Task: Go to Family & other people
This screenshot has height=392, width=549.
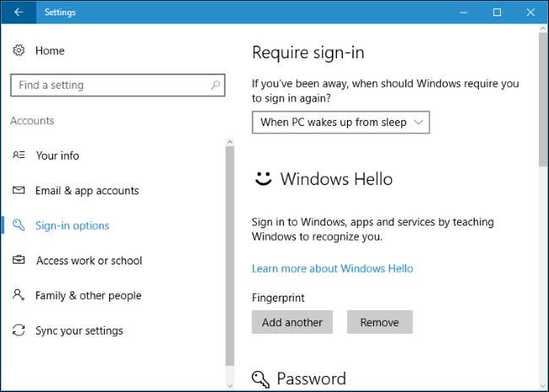Action: (88, 296)
